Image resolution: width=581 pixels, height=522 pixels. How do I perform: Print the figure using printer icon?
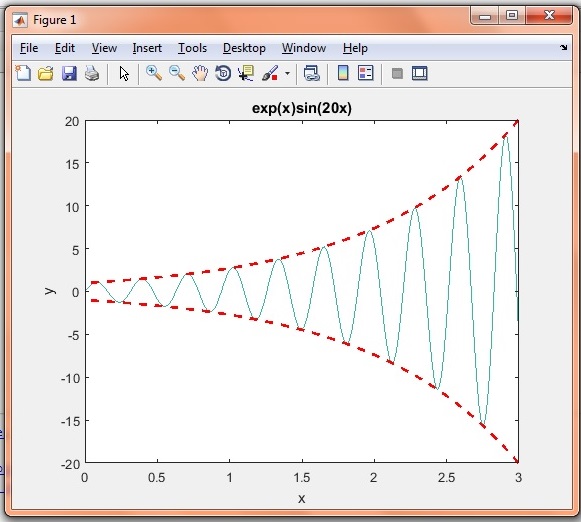(92, 73)
